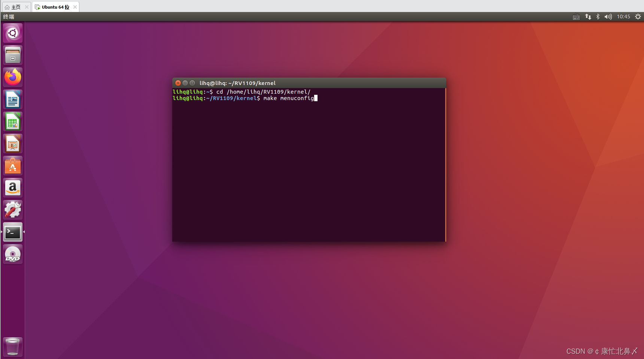Open the sound volume indicator
The width and height of the screenshot is (644, 359).
coord(608,16)
